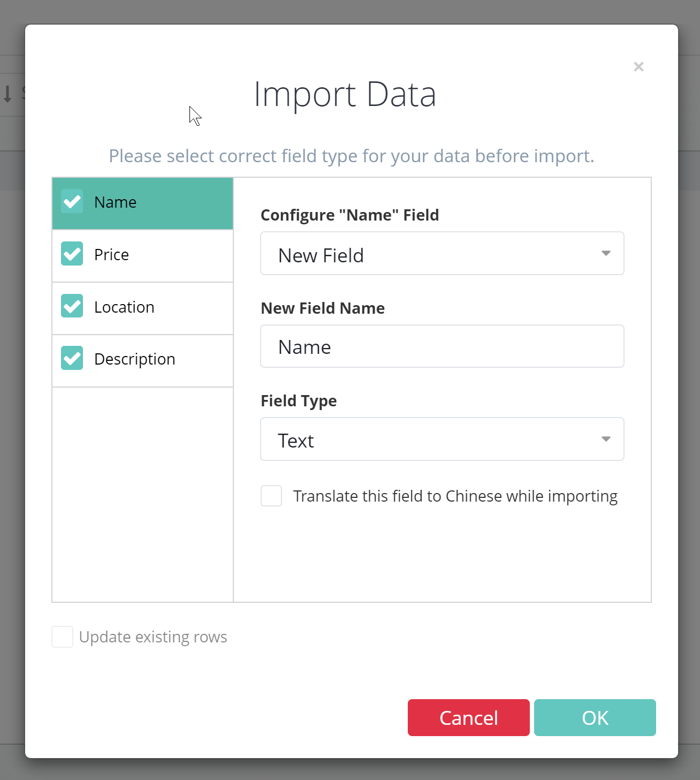Uncheck the Price field checkbox
The width and height of the screenshot is (700, 780).
tap(72, 254)
